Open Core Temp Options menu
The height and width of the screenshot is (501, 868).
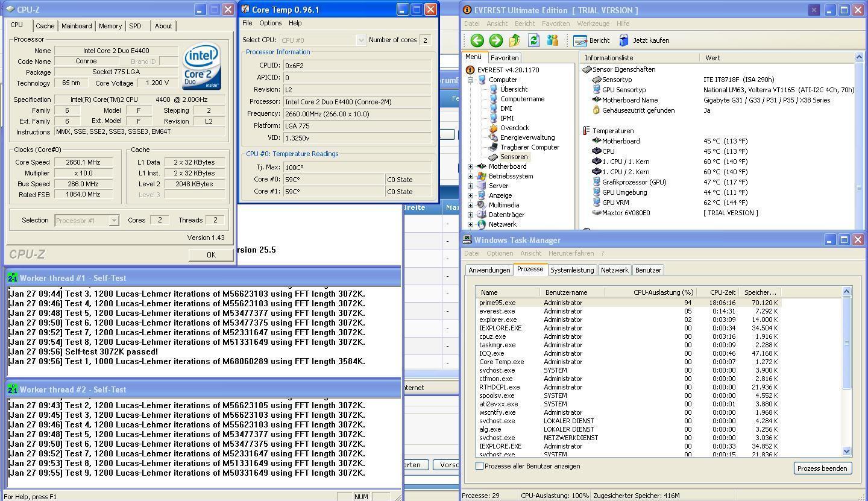pyautogui.click(x=270, y=23)
